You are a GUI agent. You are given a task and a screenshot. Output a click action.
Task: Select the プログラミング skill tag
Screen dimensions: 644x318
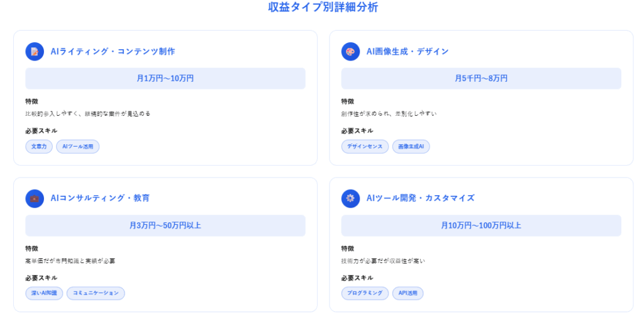[x=365, y=293]
